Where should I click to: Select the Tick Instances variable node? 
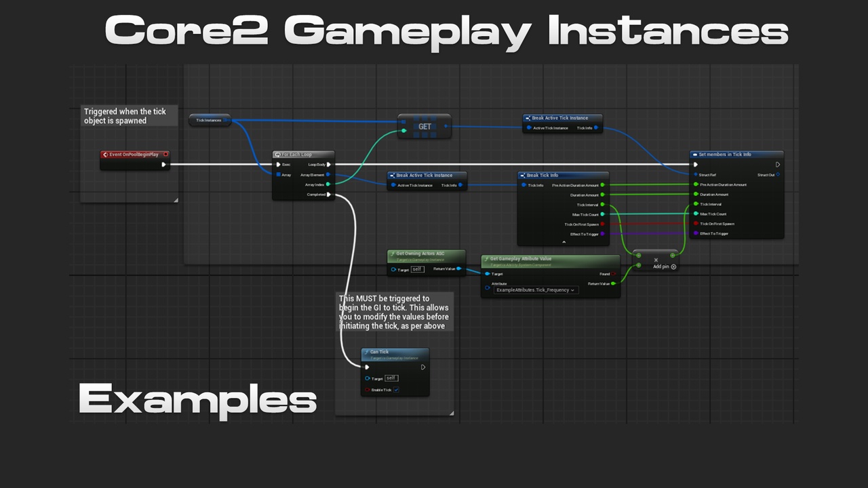[210, 120]
